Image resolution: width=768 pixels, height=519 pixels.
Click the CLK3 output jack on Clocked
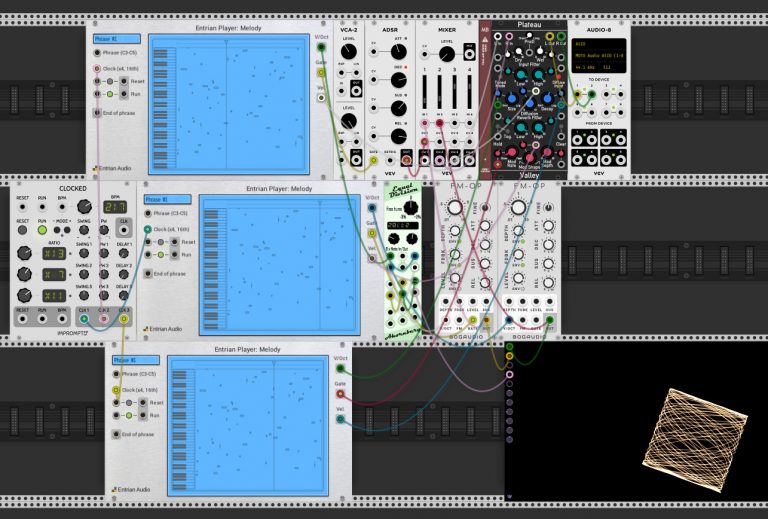tap(124, 319)
